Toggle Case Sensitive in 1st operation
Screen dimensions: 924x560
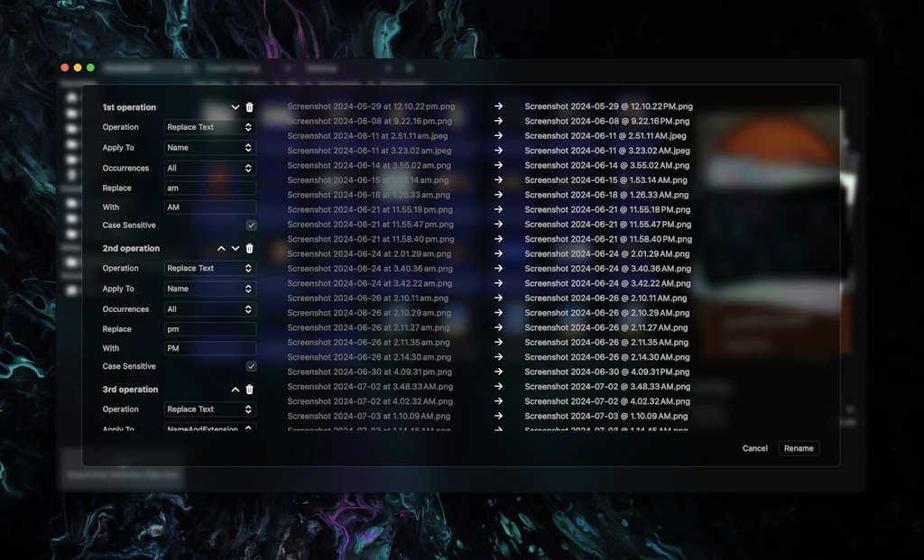(x=251, y=225)
